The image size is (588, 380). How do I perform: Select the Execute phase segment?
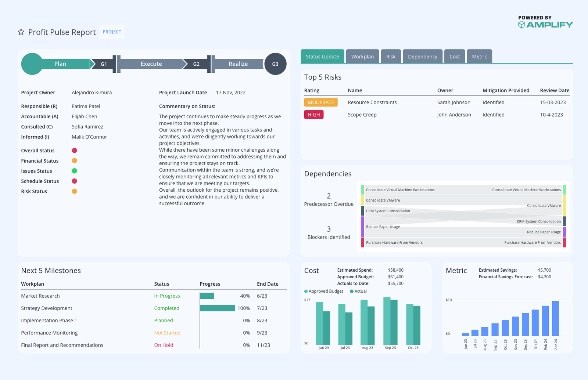coord(151,64)
